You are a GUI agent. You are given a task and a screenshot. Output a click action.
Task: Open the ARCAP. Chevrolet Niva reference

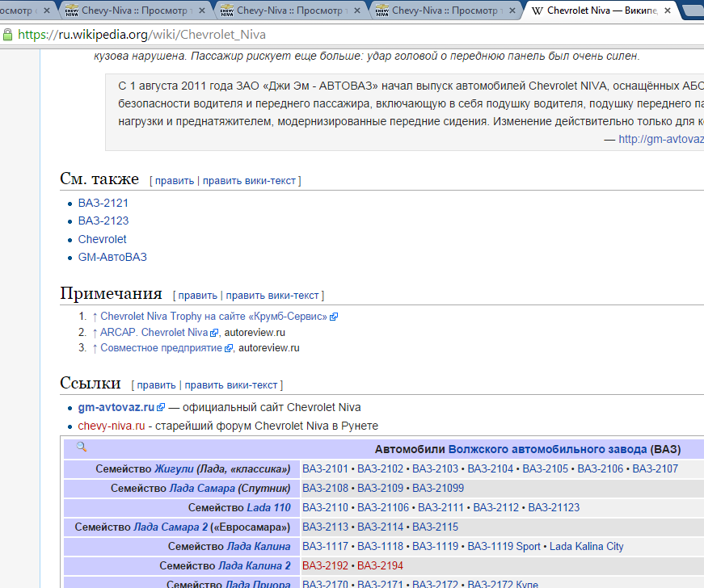coord(154,333)
